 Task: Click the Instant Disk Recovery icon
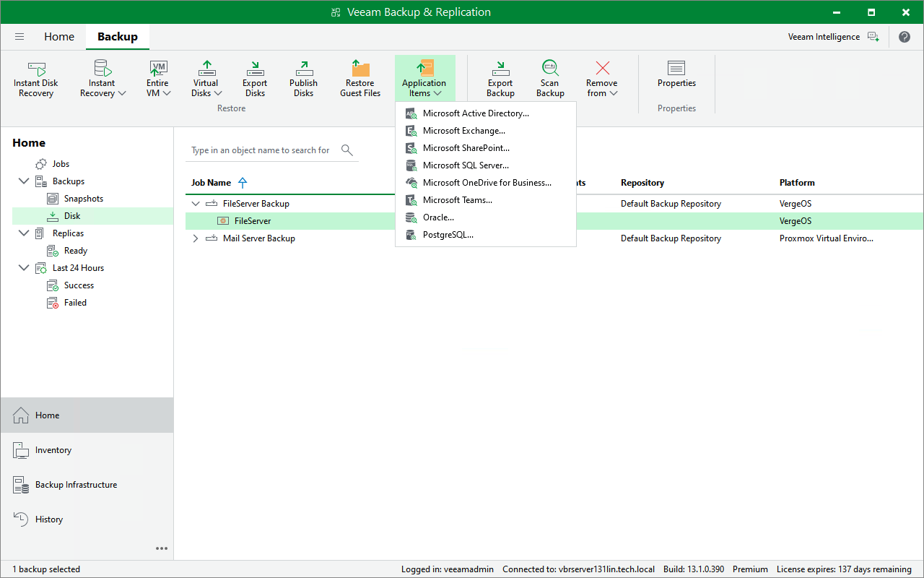[36, 69]
